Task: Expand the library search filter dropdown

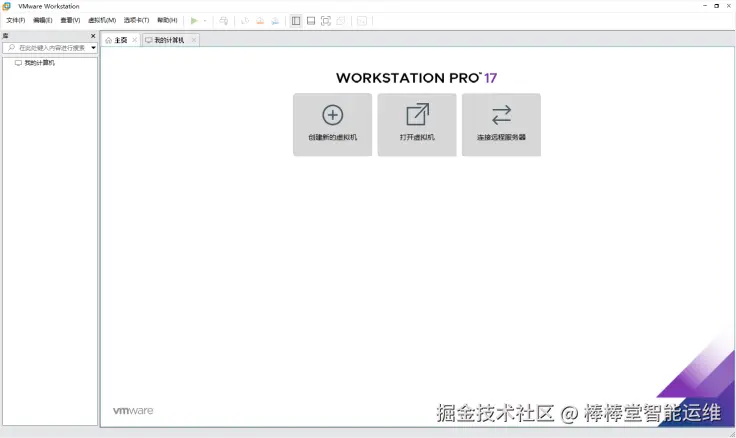Action: click(x=93, y=48)
